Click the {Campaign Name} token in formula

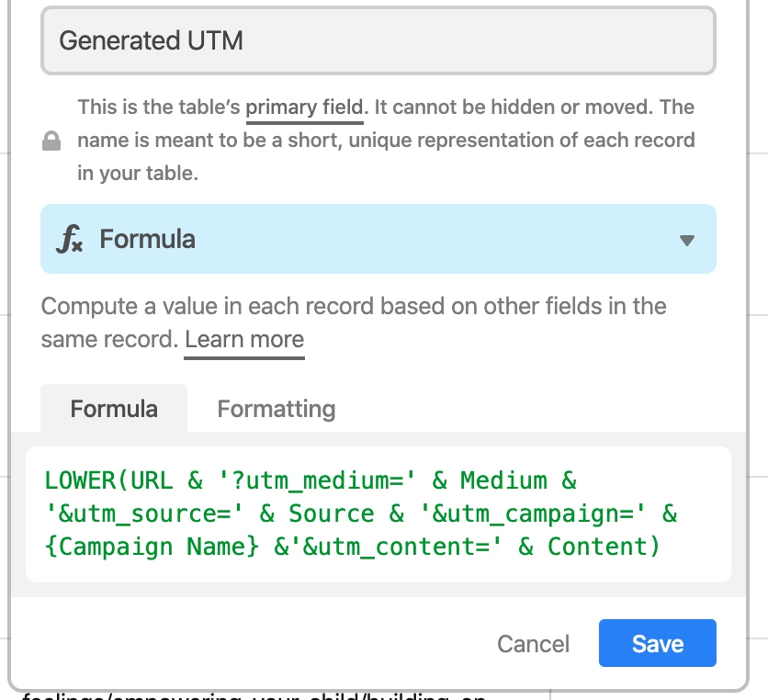[152, 547]
